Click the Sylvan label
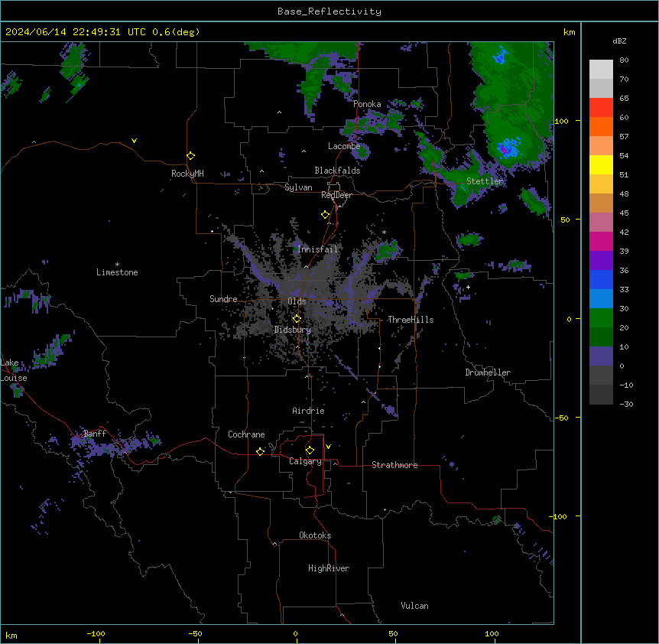The width and height of the screenshot is (659, 644). coord(298,187)
